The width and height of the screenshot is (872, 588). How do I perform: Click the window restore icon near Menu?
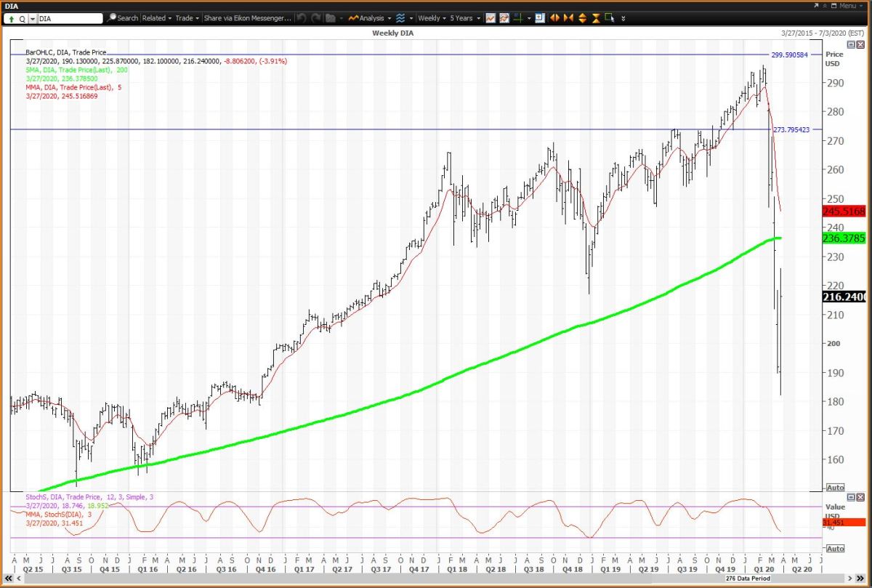tap(833, 6)
